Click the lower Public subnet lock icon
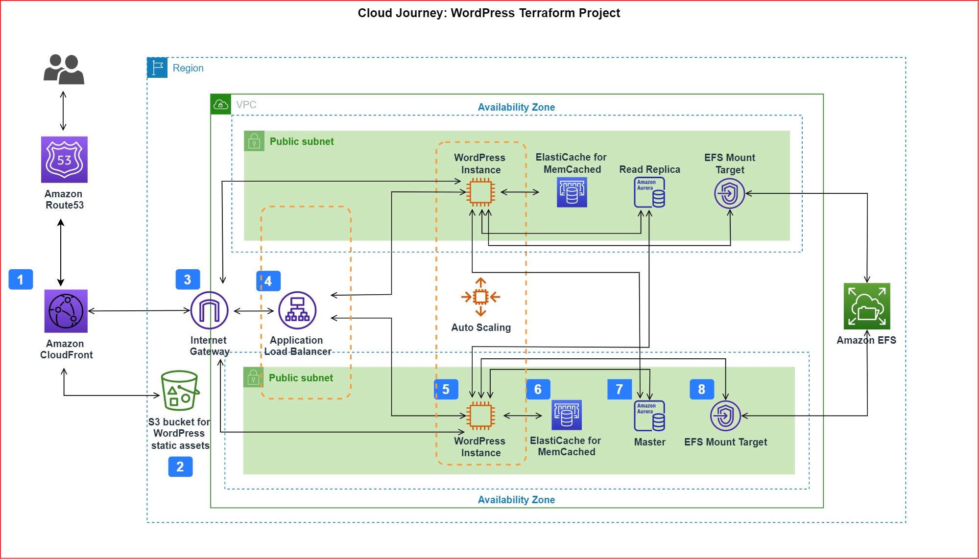The image size is (979, 560). point(253,377)
